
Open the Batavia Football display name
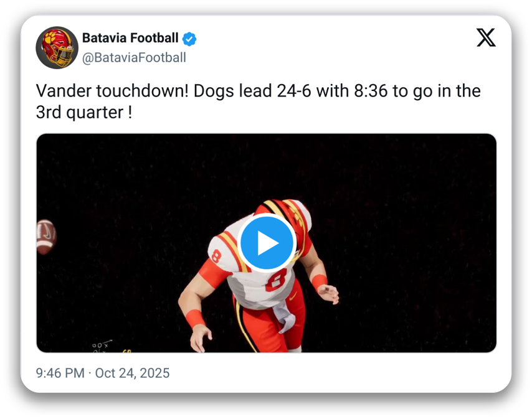click(130, 39)
